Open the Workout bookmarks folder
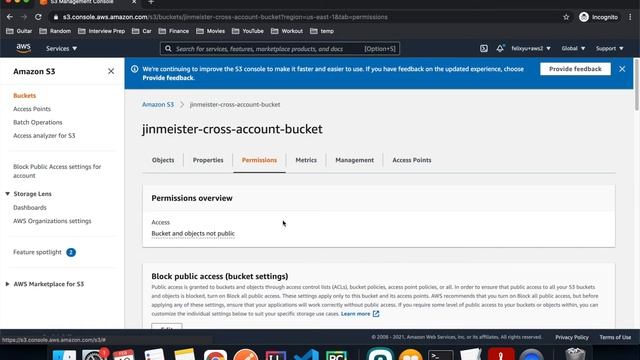 (287, 31)
